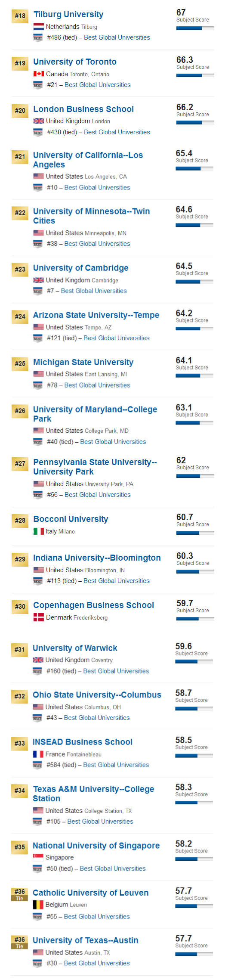The width and height of the screenshot is (225, 980).
Task: Open University of California--Los Angeles link
Action: coord(88,160)
